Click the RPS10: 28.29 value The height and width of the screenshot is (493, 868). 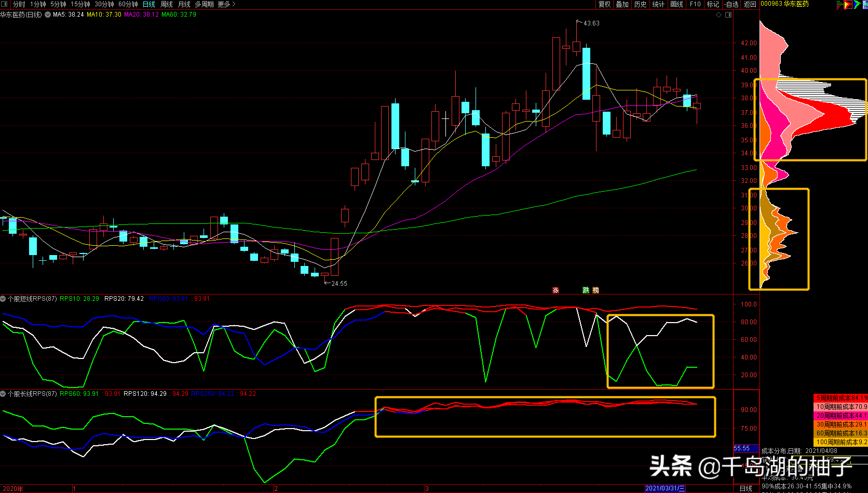pyautogui.click(x=79, y=299)
